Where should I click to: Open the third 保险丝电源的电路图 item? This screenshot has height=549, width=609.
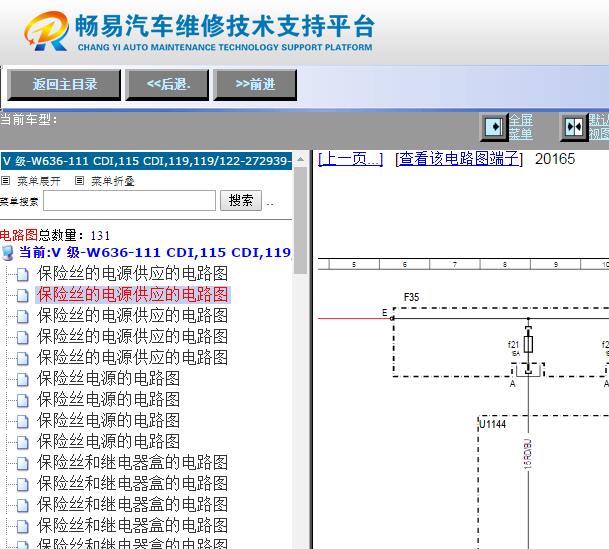[x=108, y=420]
